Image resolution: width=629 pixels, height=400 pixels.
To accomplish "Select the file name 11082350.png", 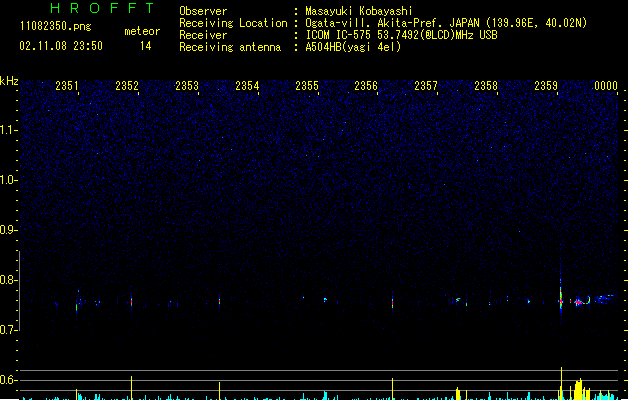I will [x=56, y=26].
